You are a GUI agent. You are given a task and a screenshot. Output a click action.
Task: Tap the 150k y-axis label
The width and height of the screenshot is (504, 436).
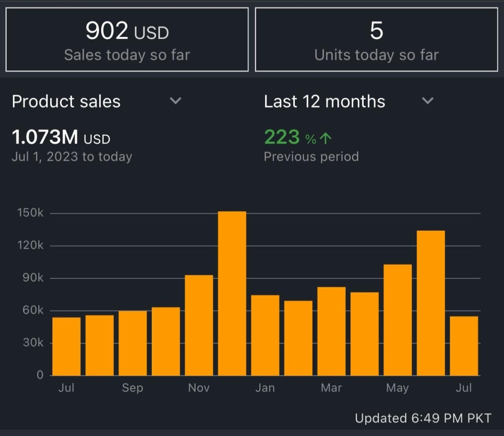(x=30, y=213)
